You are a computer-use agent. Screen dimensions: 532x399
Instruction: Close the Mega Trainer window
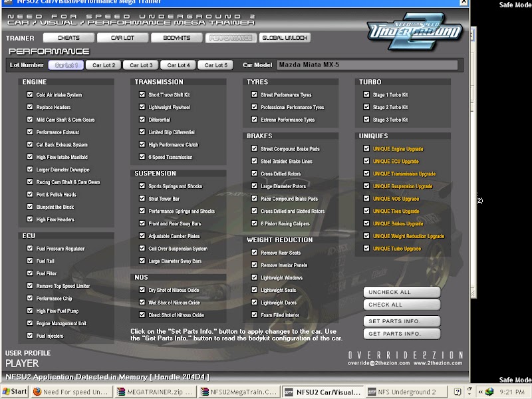coord(464,2)
